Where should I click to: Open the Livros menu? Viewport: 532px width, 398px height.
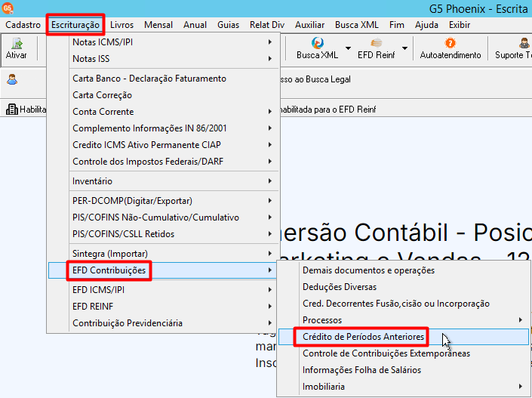[x=121, y=25]
